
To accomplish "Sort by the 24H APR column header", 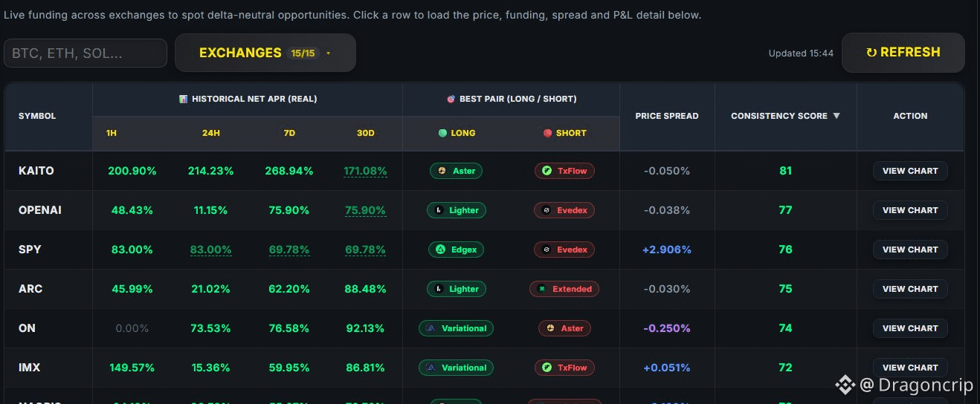I will 210,133.
